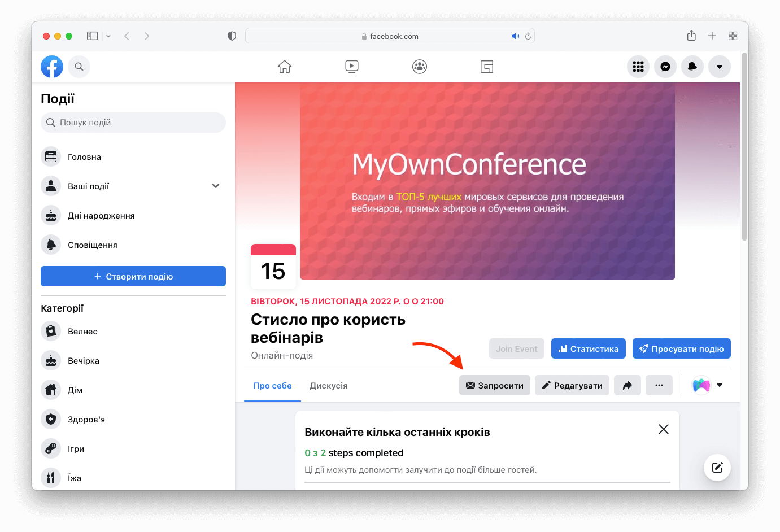Switch to the Дискусія tab
The width and height of the screenshot is (780, 532).
click(x=329, y=386)
